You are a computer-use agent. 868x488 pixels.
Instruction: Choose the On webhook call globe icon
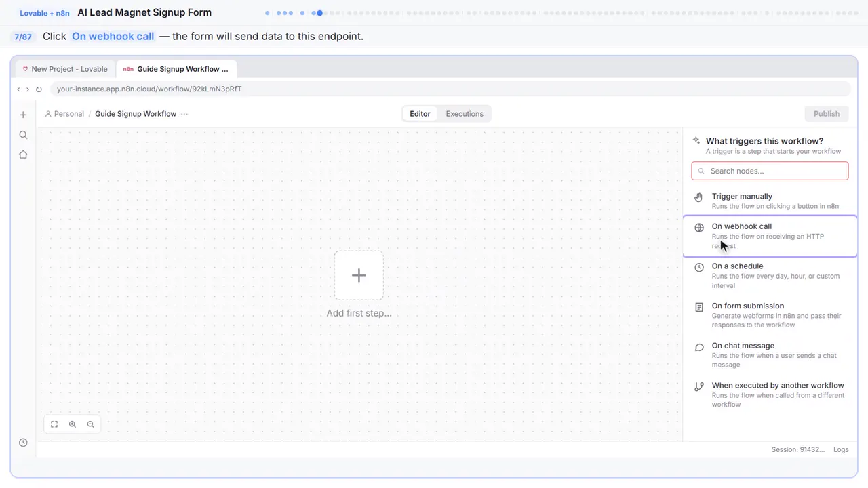[x=699, y=228]
